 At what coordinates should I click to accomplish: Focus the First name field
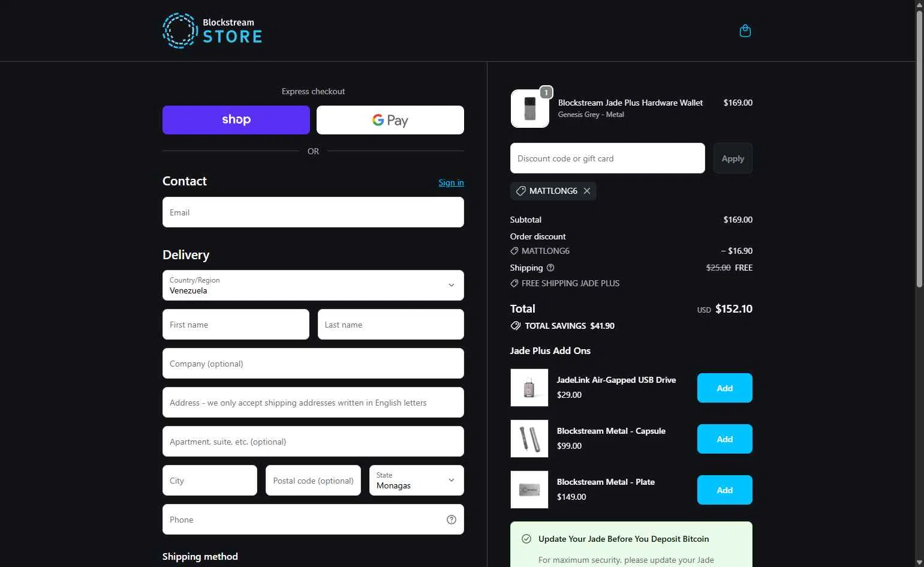(236, 325)
